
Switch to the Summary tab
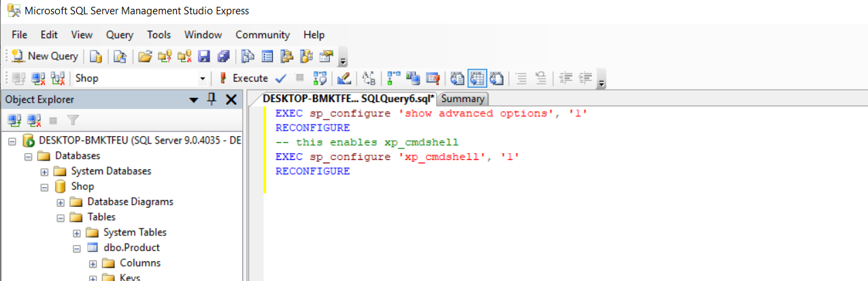(463, 99)
